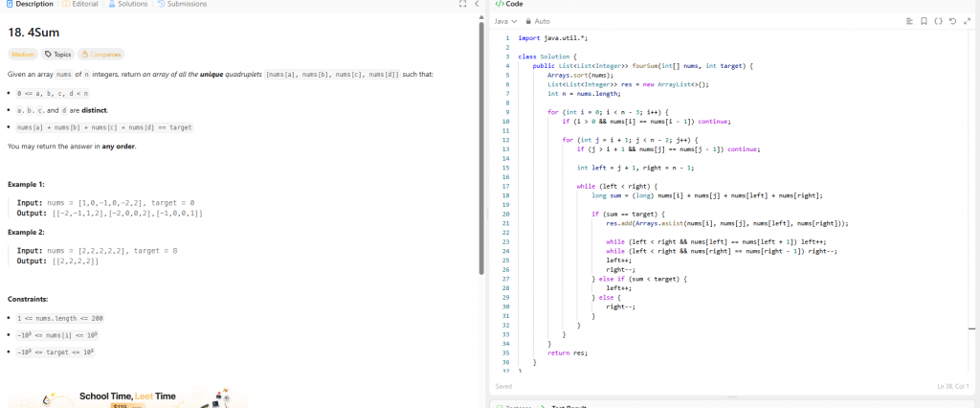This screenshot has width=980, height=408.
Task: Click the fourSum method signature
Action: point(643,66)
